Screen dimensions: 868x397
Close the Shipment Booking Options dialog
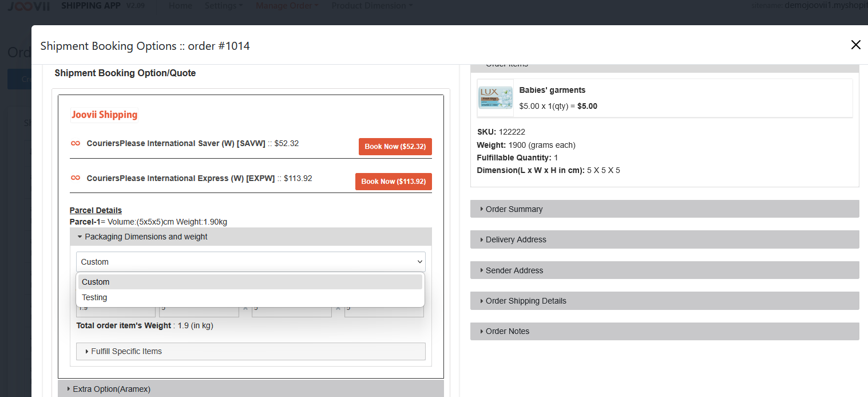[855, 45]
